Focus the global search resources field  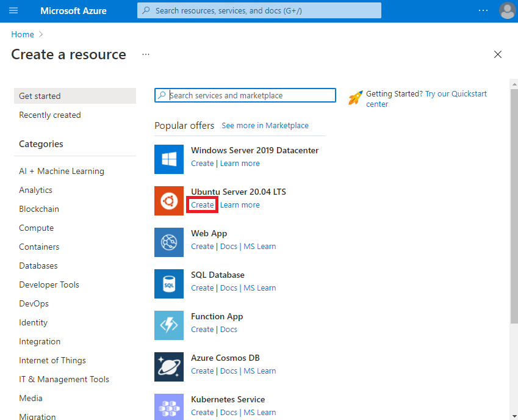click(259, 10)
